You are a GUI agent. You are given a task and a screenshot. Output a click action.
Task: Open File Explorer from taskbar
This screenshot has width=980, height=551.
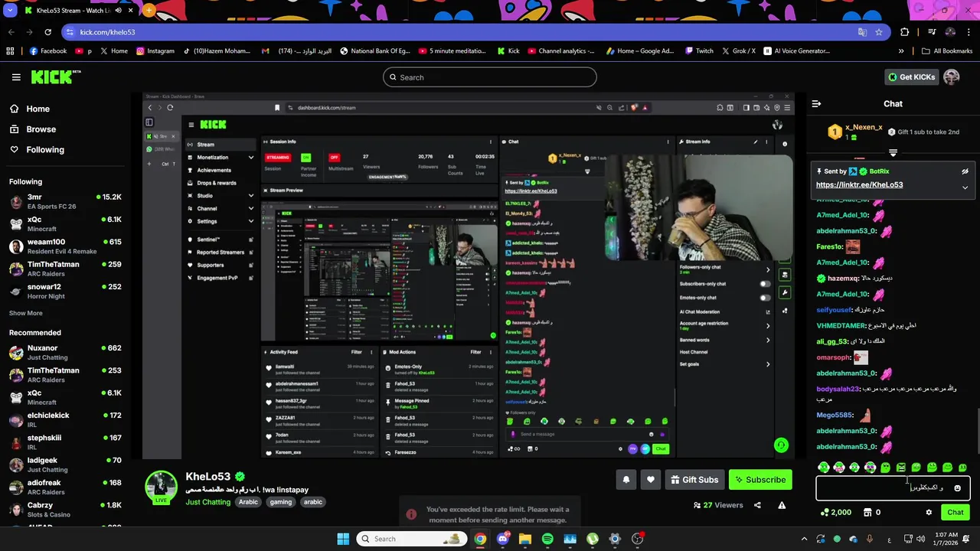[524, 539]
